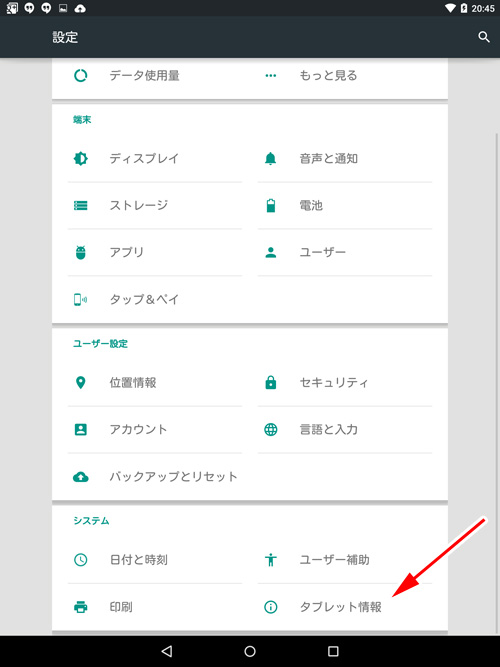Open ディスプレイ brightness icon

click(80, 159)
